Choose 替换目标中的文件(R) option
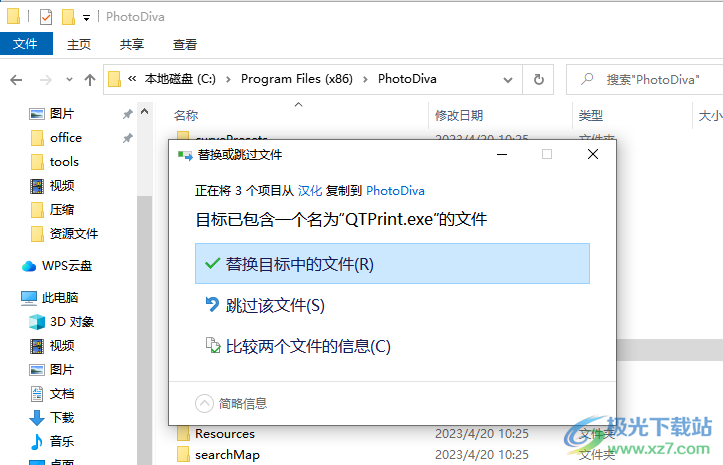The width and height of the screenshot is (723, 465). 392,263
